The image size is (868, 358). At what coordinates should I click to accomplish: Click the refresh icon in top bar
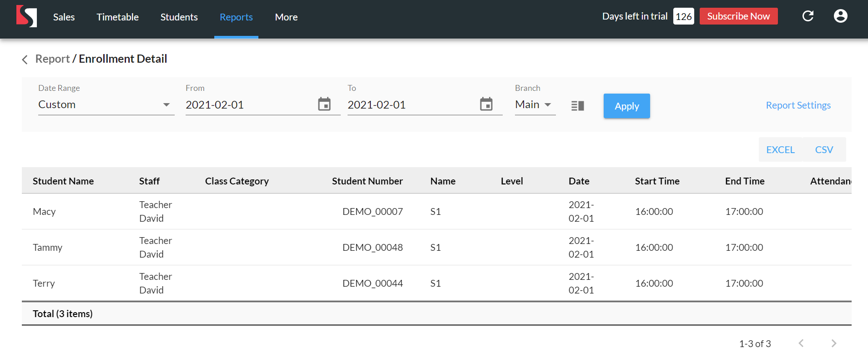pos(808,16)
